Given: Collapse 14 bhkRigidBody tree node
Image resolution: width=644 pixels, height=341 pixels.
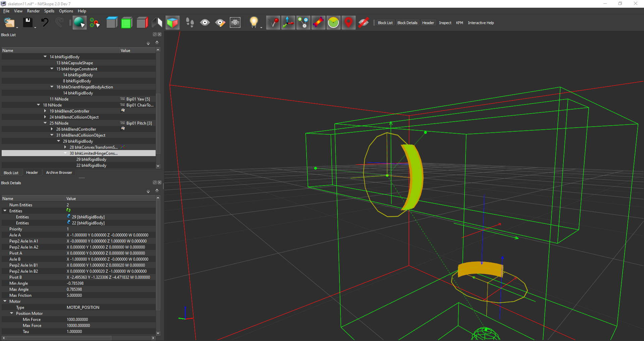Looking at the screenshot, I should tap(45, 57).
